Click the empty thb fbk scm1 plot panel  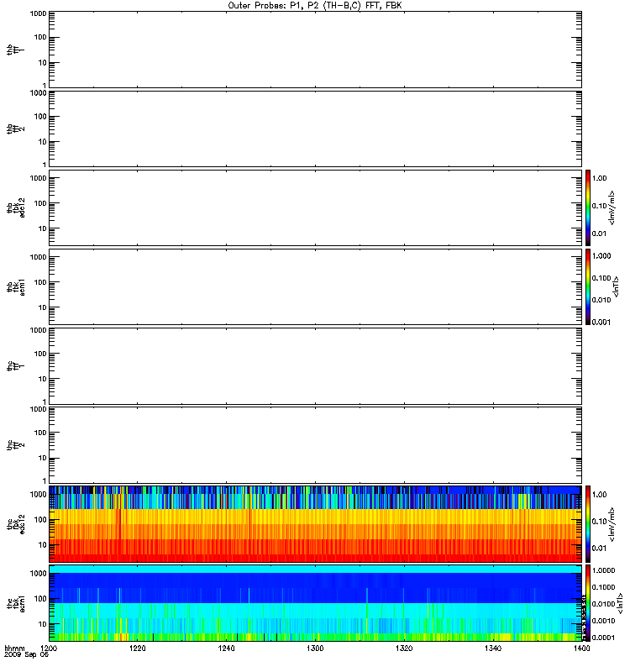pyautogui.click(x=315, y=286)
